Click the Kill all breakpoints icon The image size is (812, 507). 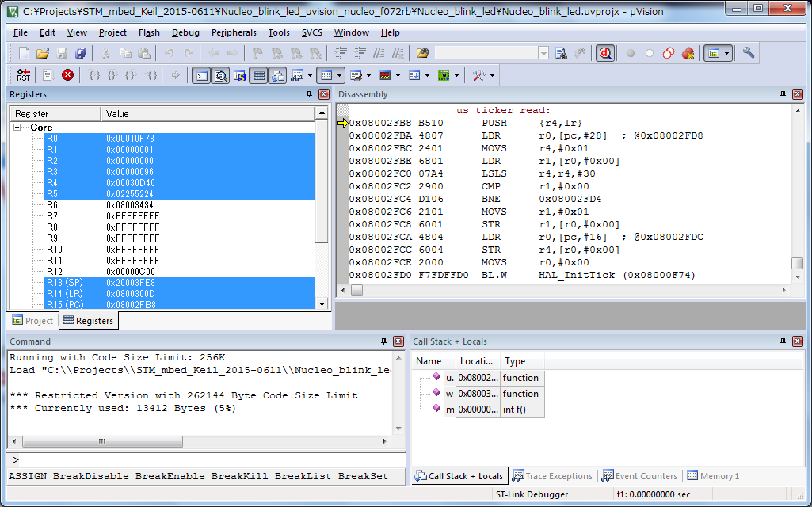[687, 53]
